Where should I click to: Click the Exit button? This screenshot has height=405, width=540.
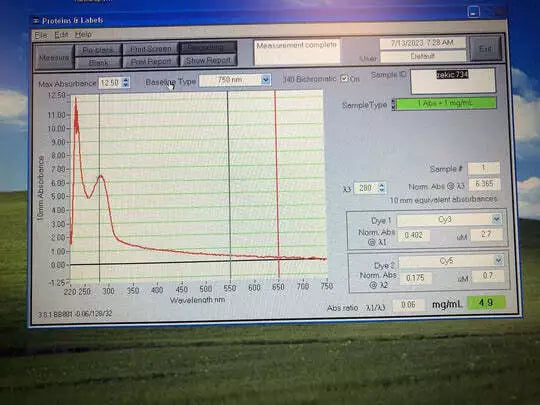pyautogui.click(x=486, y=49)
